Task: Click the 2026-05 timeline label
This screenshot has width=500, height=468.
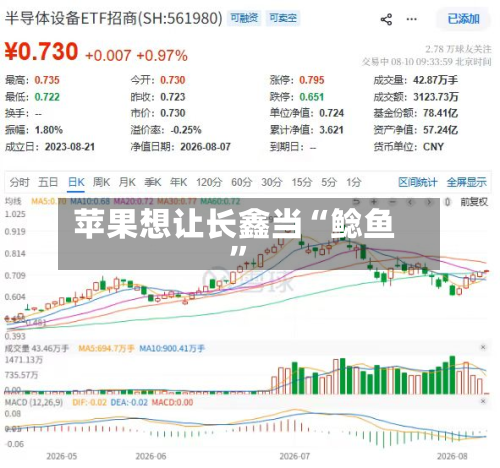Action: click(62, 456)
